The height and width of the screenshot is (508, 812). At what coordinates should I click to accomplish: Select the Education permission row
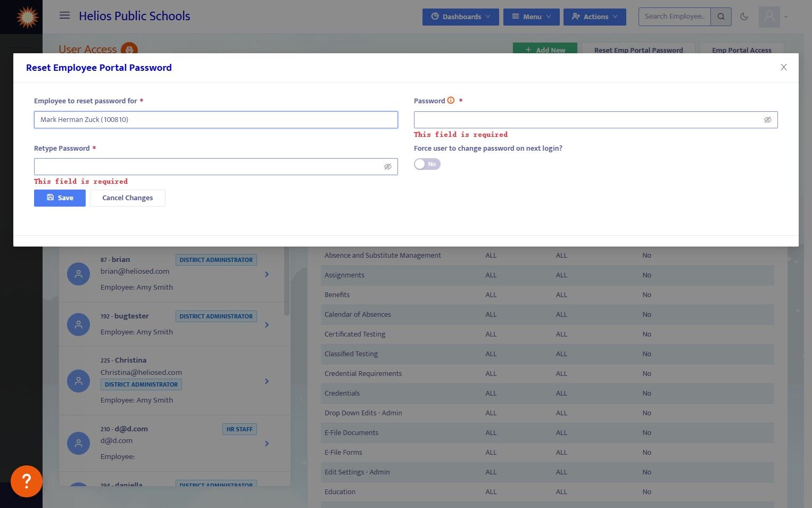tap(547, 492)
